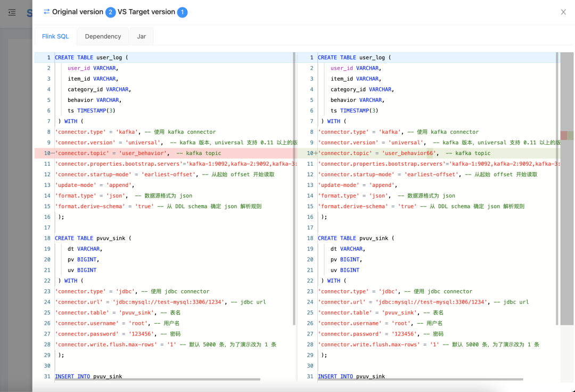Close the version comparison dialog
Viewport: 575px width, 392px height.
pyautogui.click(x=563, y=12)
